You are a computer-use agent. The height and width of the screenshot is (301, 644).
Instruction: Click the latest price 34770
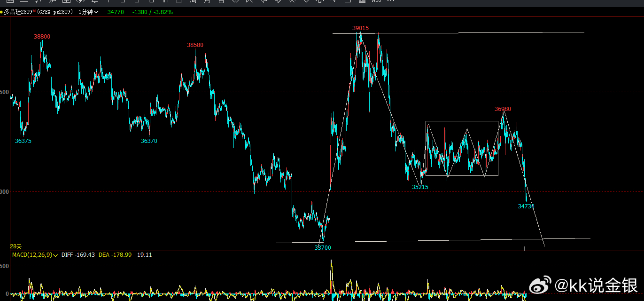116,12
